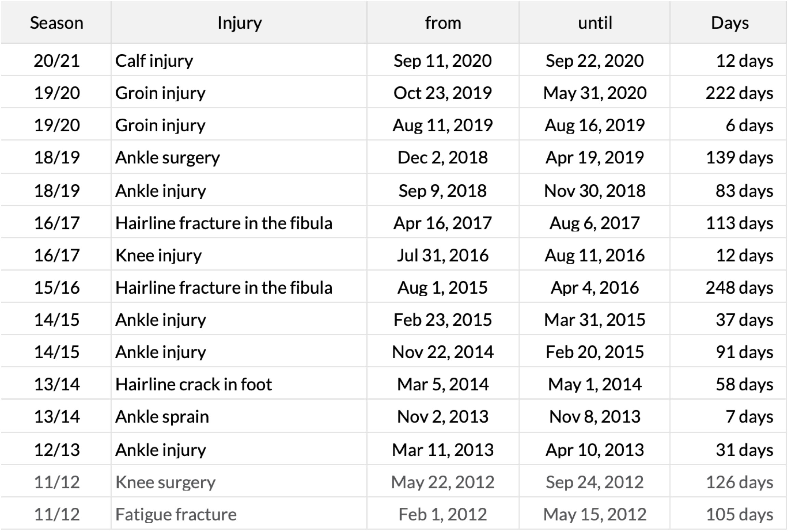This screenshot has width=795, height=532.
Task: Select the Sep 24, 2012 until date
Action: click(x=595, y=482)
